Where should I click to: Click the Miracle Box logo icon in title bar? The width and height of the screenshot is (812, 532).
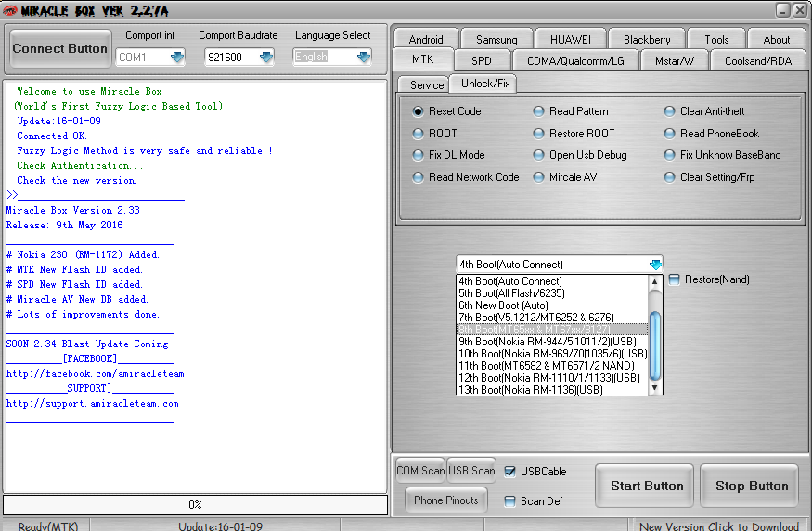click(x=9, y=10)
